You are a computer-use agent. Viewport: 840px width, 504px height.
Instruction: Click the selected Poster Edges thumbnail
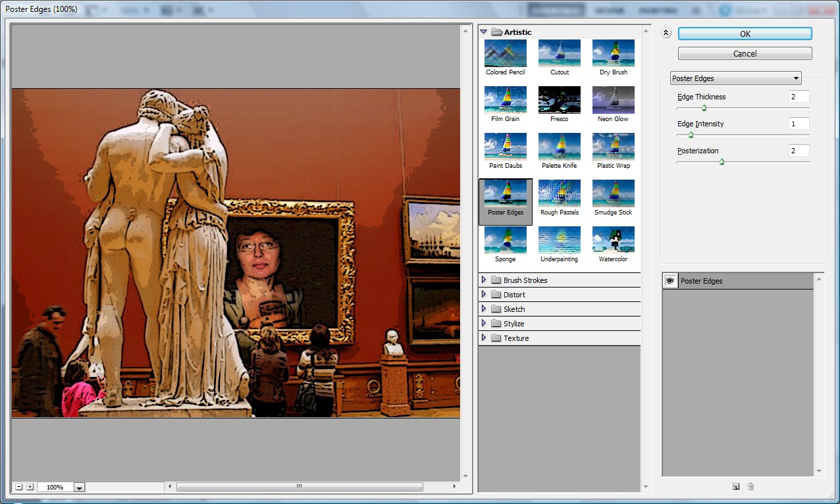(x=506, y=201)
